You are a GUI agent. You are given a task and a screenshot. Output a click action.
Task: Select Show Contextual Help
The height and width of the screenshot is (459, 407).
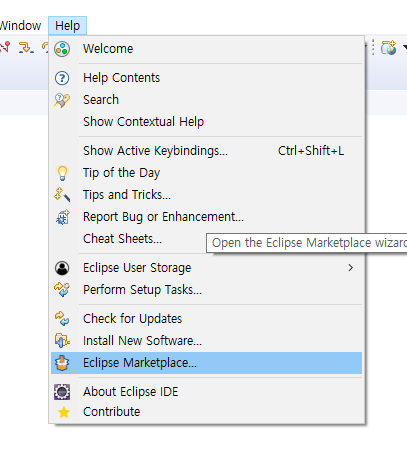(x=206, y=122)
